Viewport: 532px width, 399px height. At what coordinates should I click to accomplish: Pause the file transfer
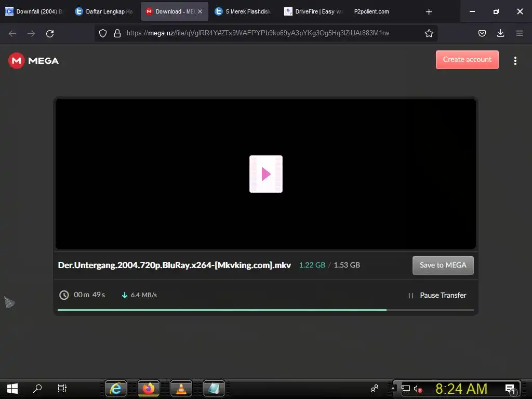437,295
